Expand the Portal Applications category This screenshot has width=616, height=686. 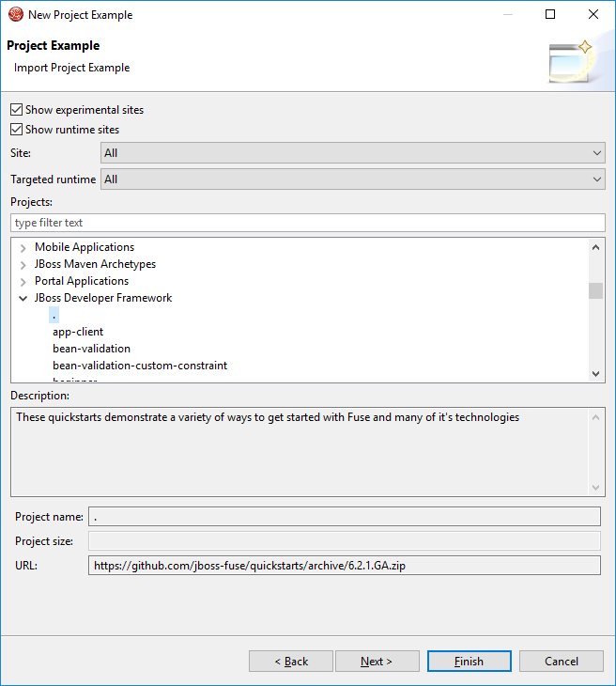(x=23, y=282)
